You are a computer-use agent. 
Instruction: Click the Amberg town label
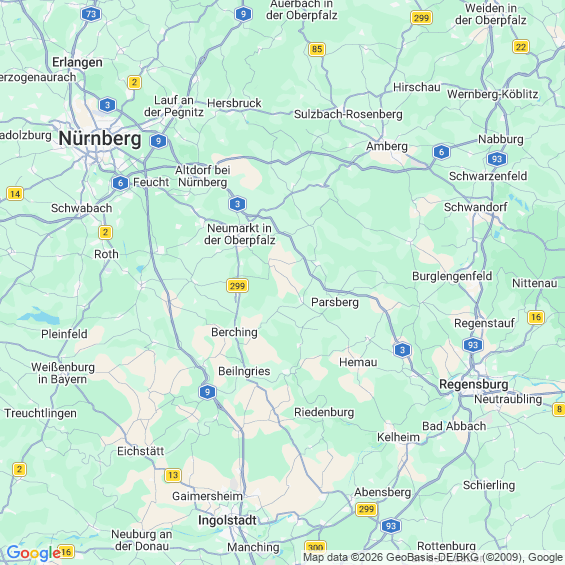point(387,146)
